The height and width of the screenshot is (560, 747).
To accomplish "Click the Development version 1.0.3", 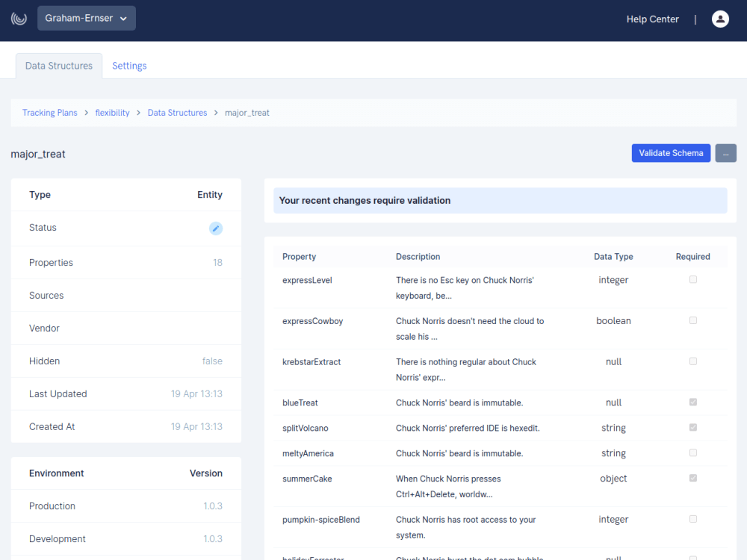I will coord(213,539).
